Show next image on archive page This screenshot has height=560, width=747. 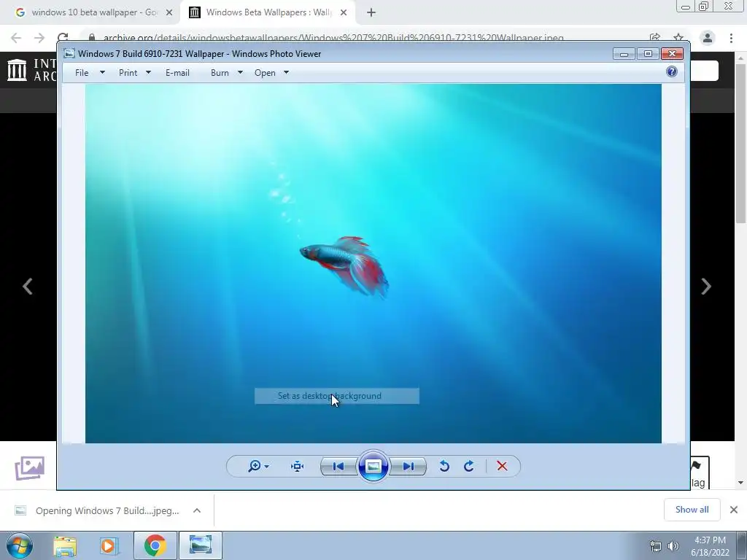click(x=706, y=286)
